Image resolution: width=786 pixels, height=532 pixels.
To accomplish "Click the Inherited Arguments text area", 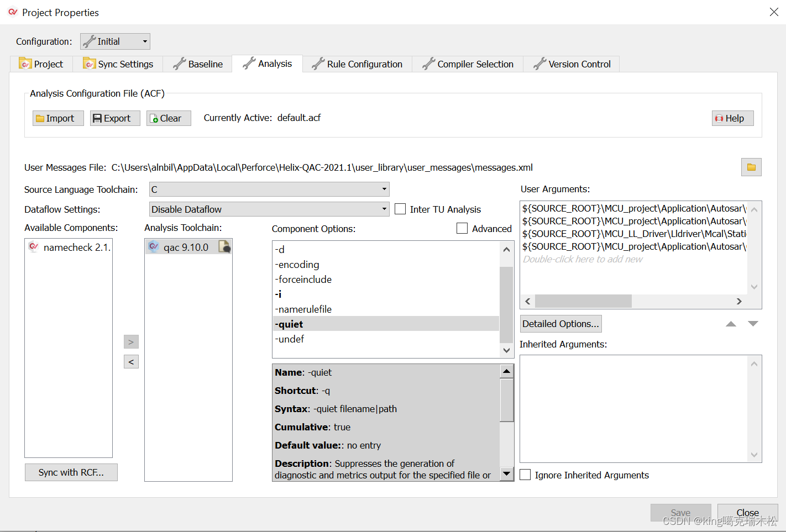I will pyautogui.click(x=641, y=408).
